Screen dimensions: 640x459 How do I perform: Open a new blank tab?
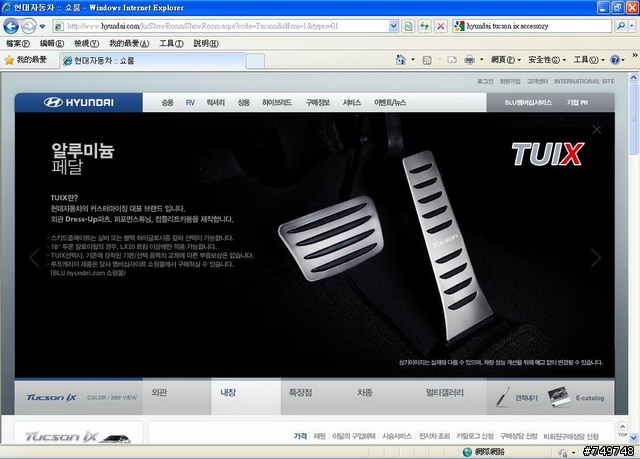[x=256, y=61]
